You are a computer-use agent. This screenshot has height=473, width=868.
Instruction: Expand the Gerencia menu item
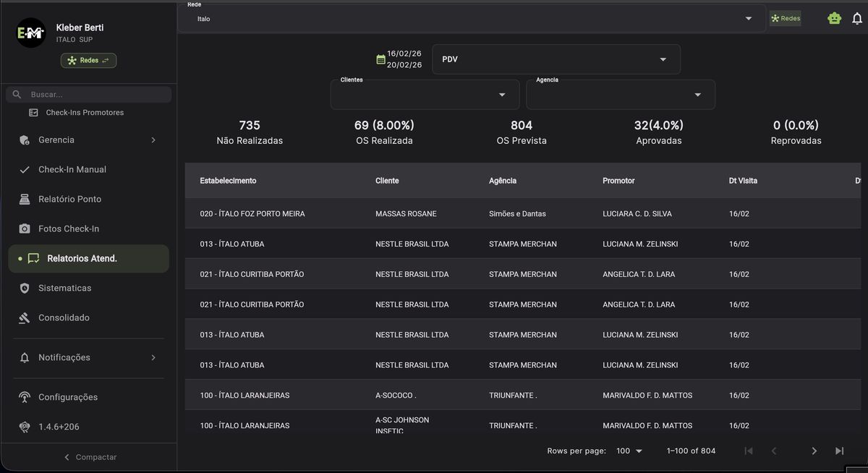[x=88, y=140]
